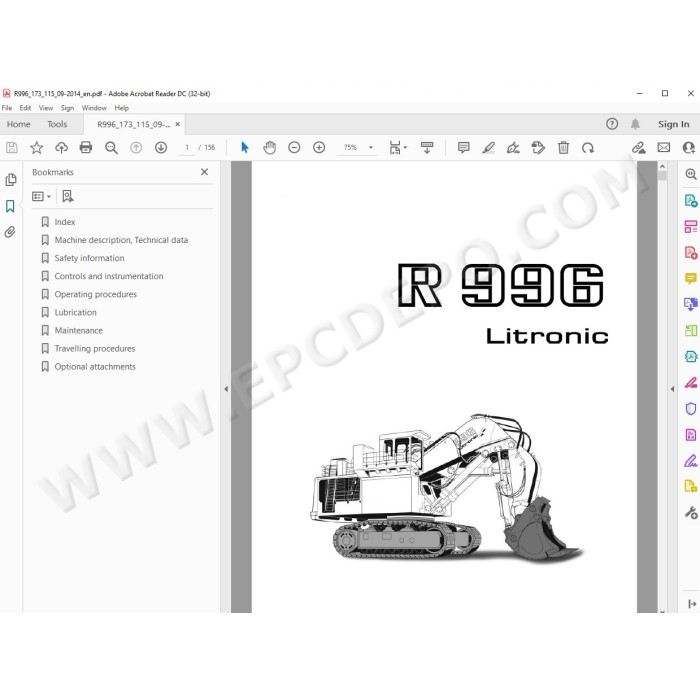The image size is (700, 700).
Task: Open the Protect shield tool
Action: [x=691, y=408]
